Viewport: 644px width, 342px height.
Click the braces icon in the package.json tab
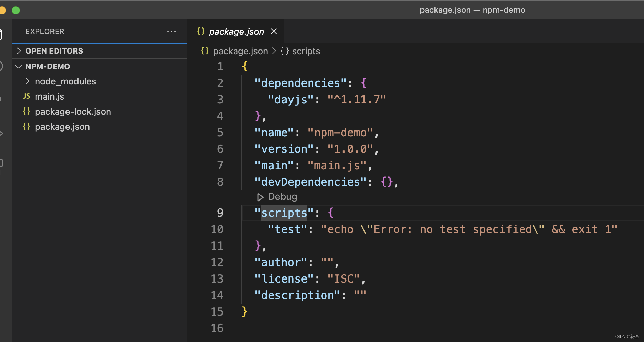[x=201, y=31]
